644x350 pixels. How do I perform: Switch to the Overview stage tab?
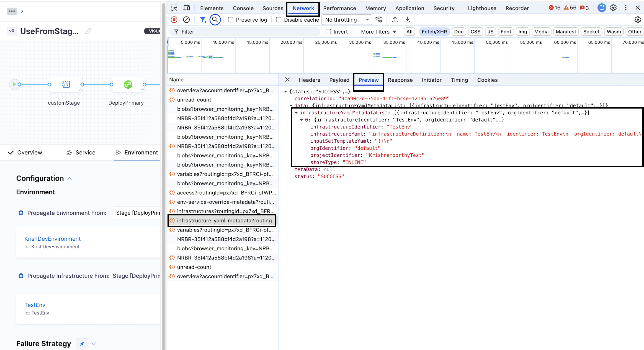tap(25, 153)
